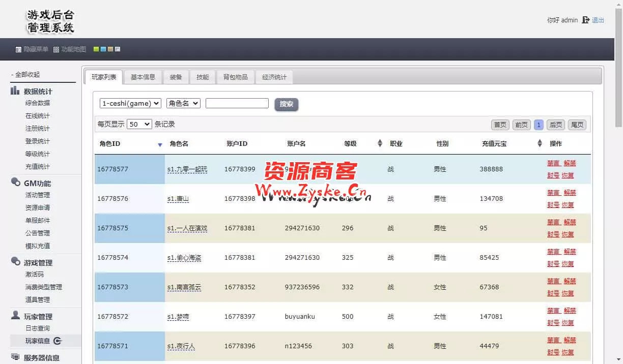Collapse the GM功能 menu section
The image size is (623, 364).
37,183
